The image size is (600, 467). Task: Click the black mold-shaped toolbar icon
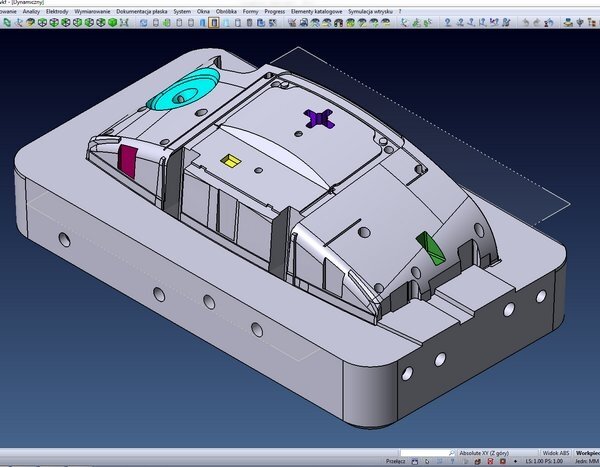[338, 23]
